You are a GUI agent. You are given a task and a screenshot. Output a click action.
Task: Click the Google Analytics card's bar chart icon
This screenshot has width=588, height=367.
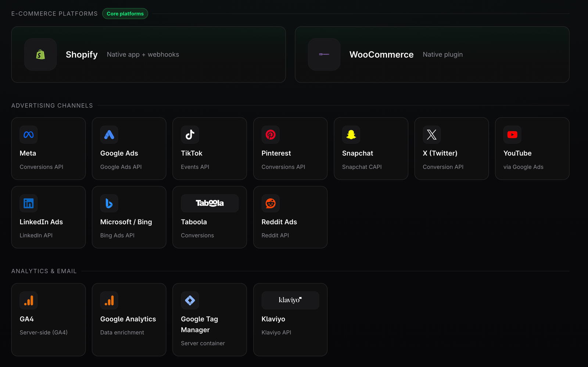click(x=109, y=300)
